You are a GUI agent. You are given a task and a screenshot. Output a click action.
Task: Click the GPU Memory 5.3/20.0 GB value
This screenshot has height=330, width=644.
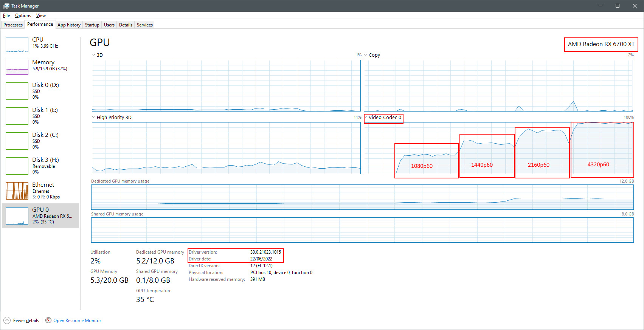coord(109,280)
